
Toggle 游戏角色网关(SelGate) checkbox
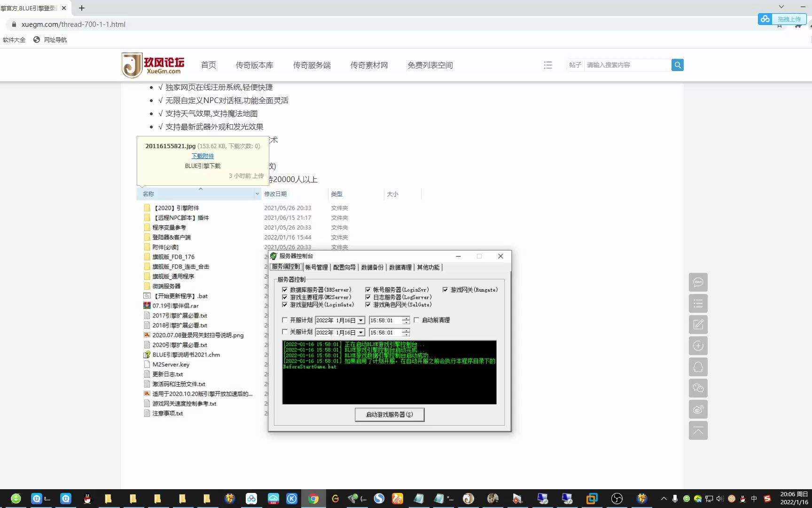(x=368, y=305)
